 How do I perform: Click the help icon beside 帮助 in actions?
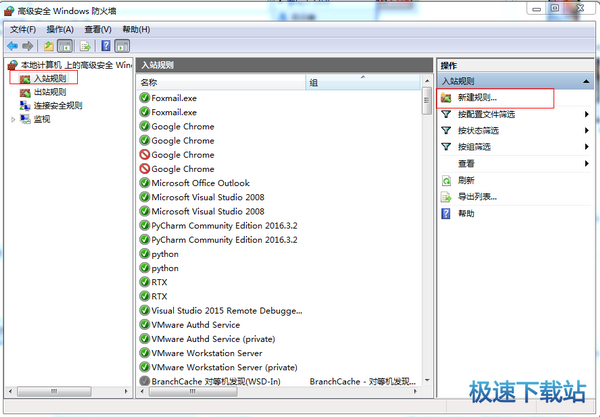click(x=446, y=213)
